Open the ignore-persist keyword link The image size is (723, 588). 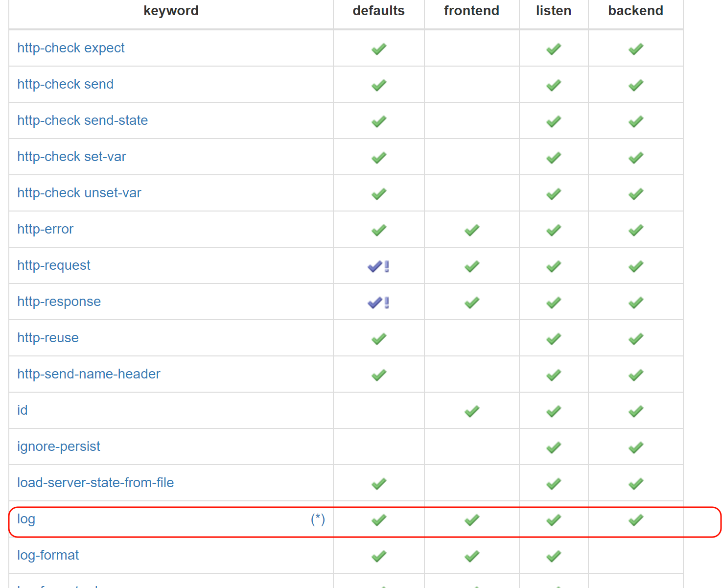pyautogui.click(x=58, y=447)
